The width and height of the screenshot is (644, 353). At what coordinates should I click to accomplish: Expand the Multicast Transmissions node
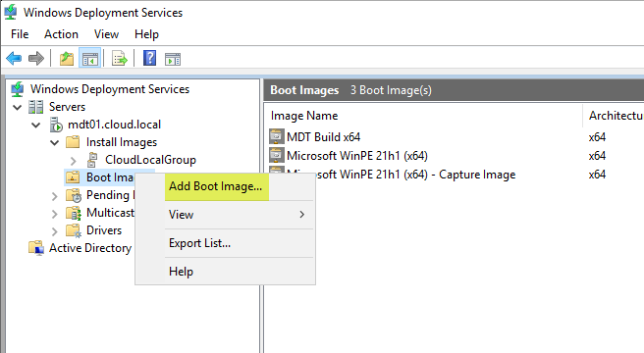[x=55, y=214]
